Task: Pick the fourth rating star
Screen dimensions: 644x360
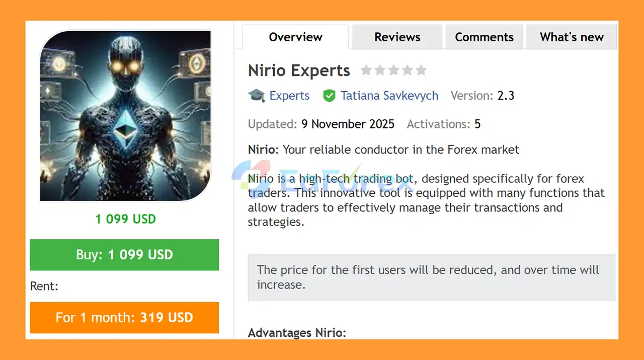Action: point(407,70)
